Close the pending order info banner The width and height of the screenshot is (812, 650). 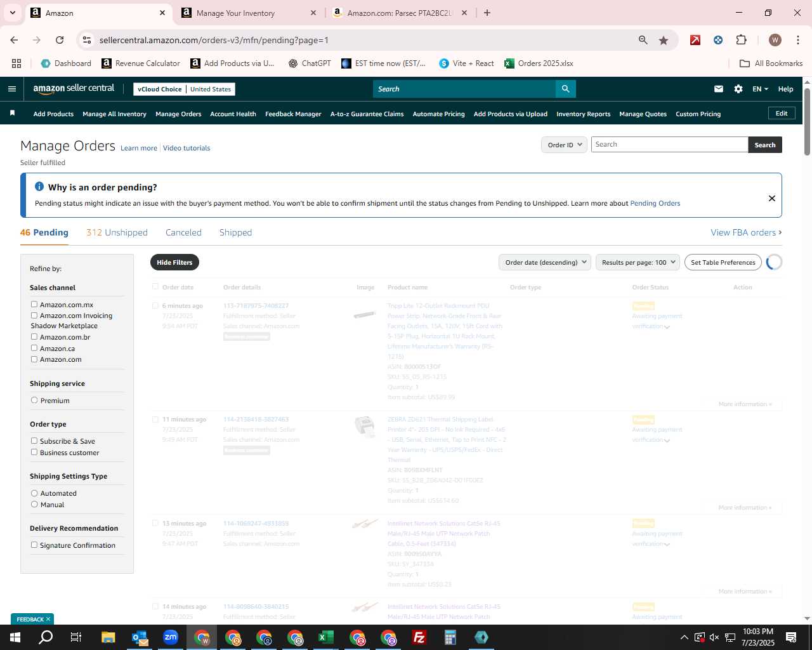pos(772,198)
